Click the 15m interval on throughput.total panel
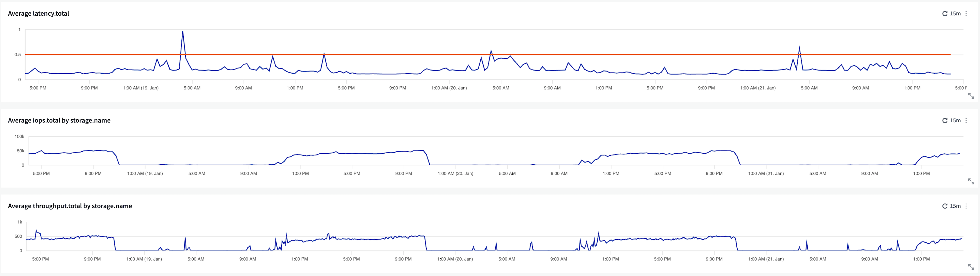The image size is (980, 276). click(x=955, y=206)
